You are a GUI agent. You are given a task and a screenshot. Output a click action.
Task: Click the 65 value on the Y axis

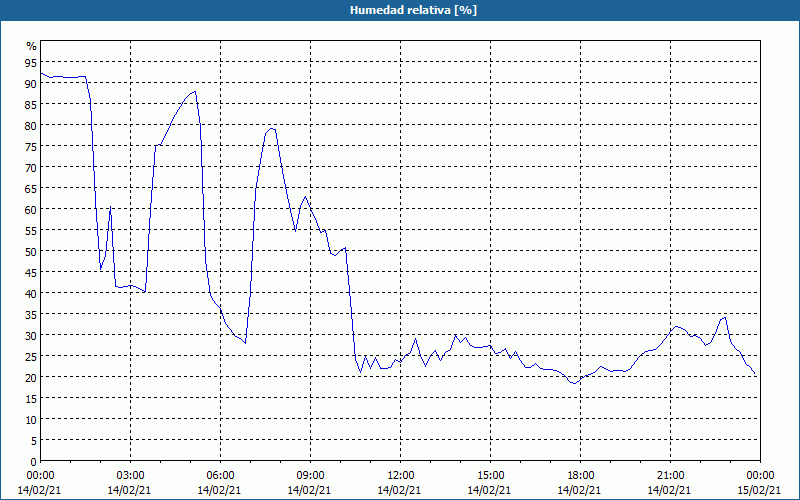pyautogui.click(x=31, y=189)
